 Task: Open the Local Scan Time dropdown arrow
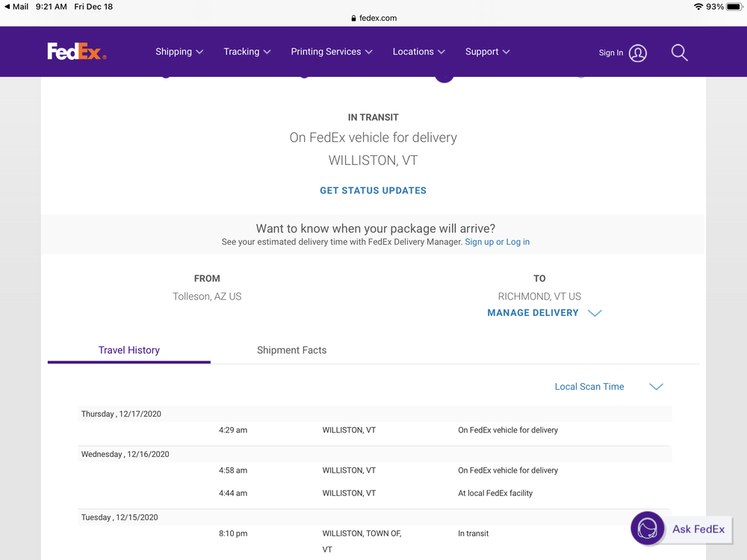656,387
